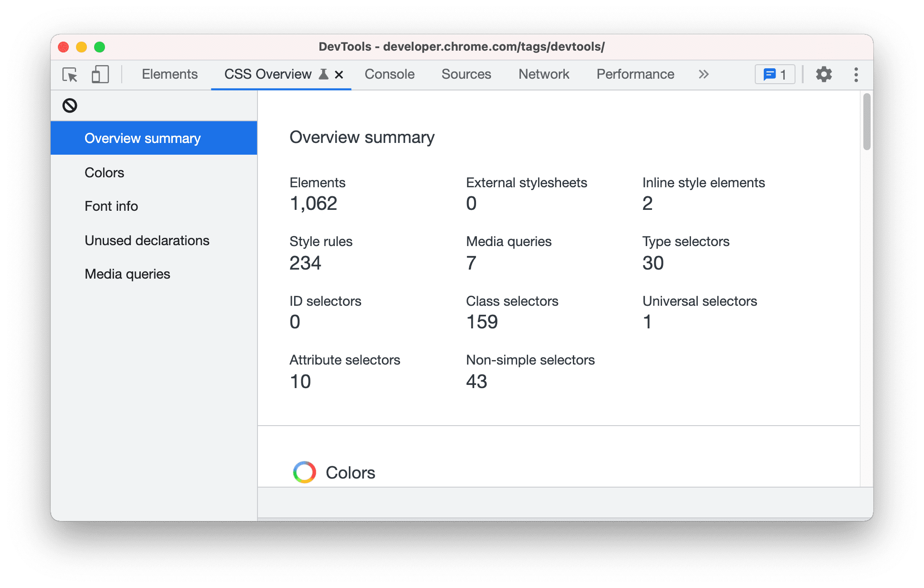Open Font info section

(111, 206)
